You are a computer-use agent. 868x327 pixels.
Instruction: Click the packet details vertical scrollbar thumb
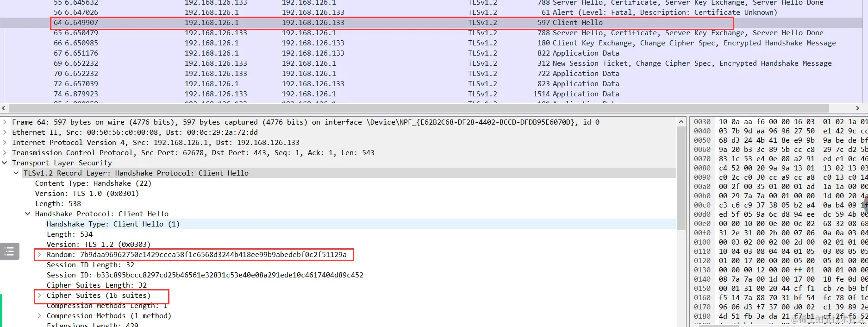click(681, 178)
